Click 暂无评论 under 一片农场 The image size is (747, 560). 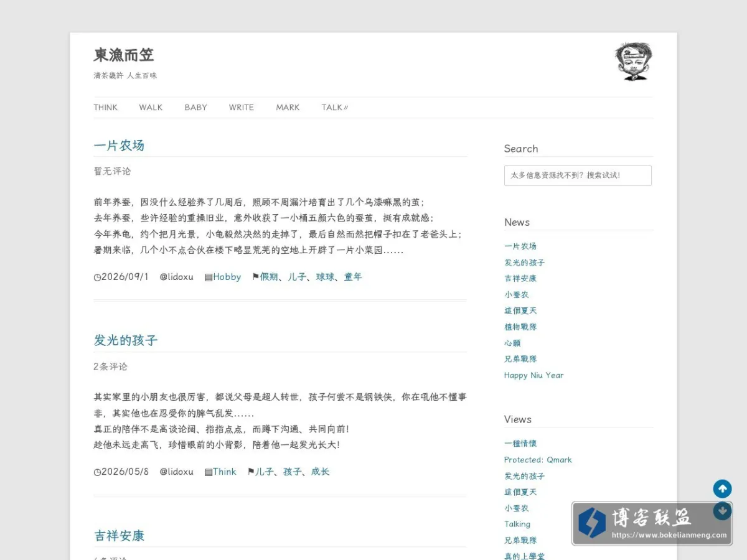(112, 171)
